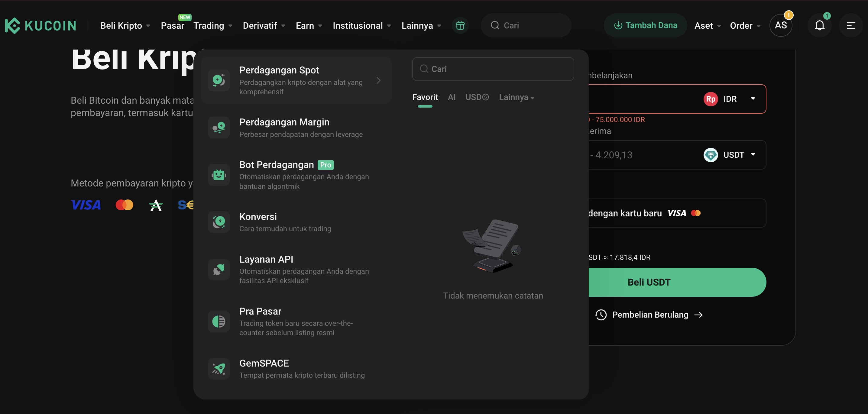This screenshot has height=414, width=868.
Task: Open the notification bell
Action: click(820, 25)
